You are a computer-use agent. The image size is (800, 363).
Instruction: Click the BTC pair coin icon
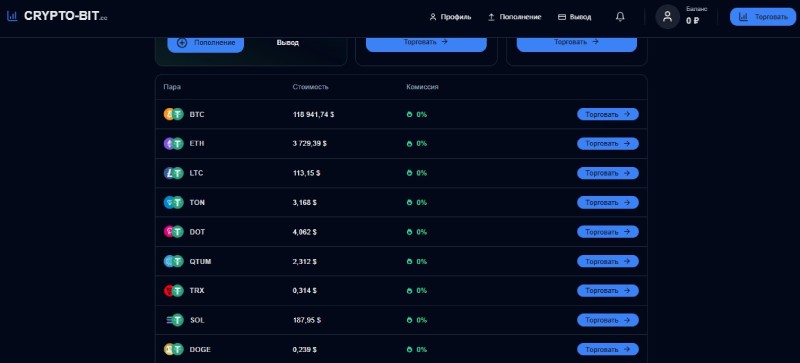[x=173, y=114]
